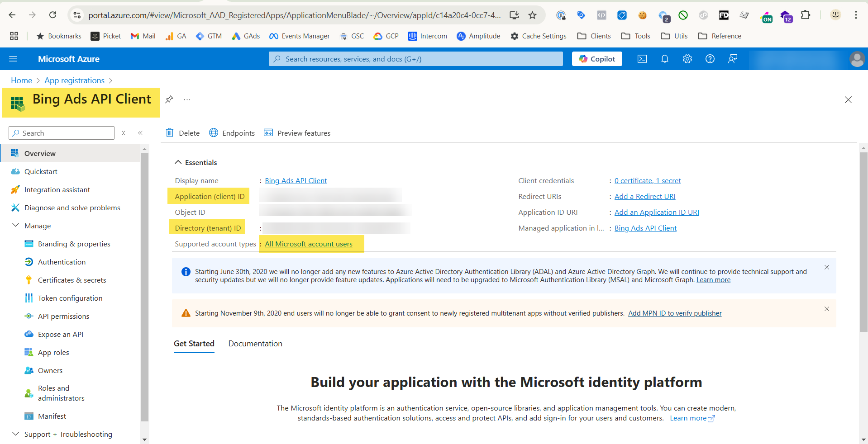Click Add an Application ID URI
Screen dimensions: 868x444
pyautogui.click(x=657, y=212)
